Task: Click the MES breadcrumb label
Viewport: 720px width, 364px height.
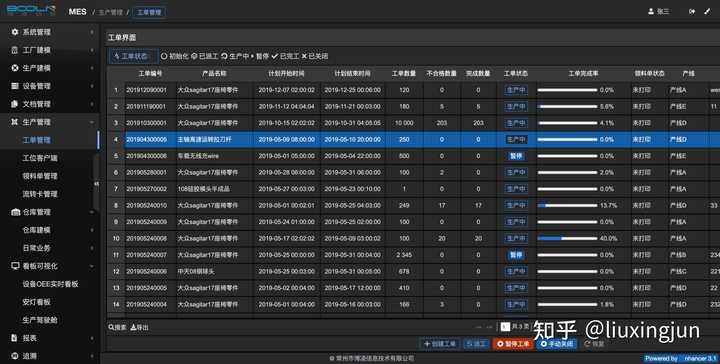Action: [x=77, y=11]
